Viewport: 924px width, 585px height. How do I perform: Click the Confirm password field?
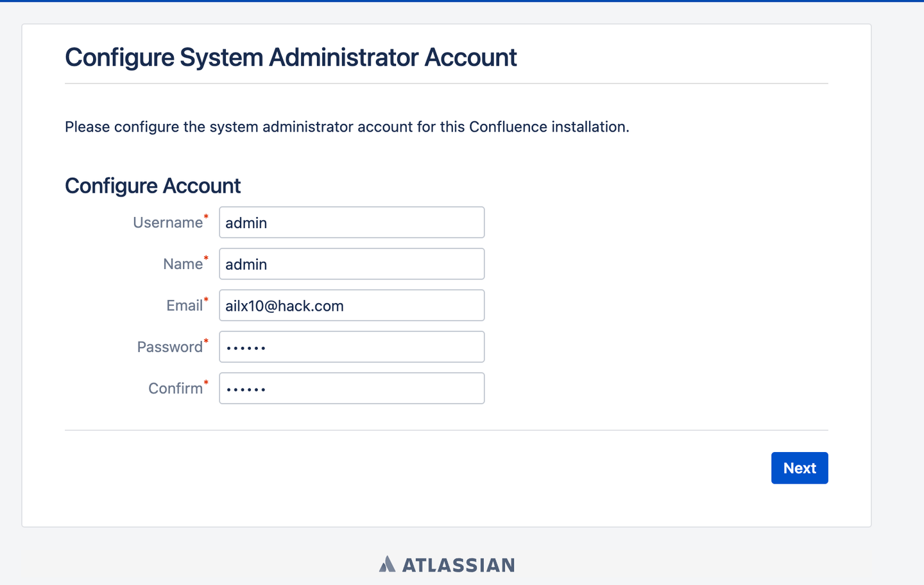pyautogui.click(x=352, y=388)
